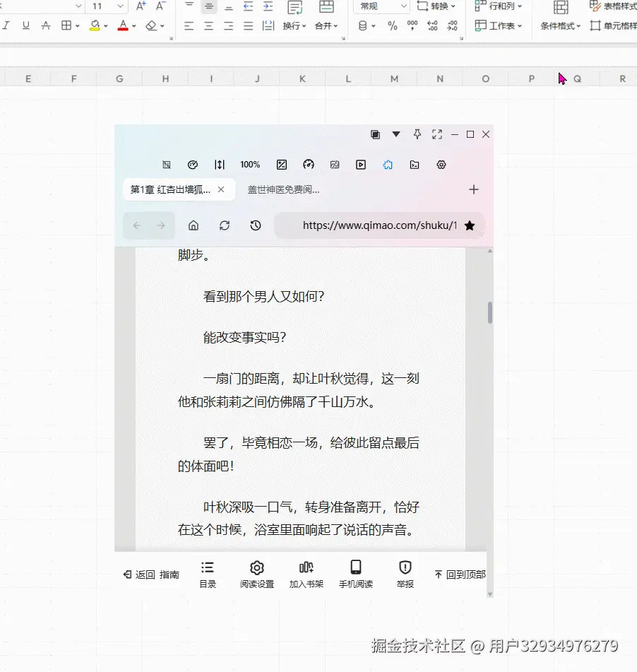Open 行和列 rows and columns menu
The height and width of the screenshot is (672, 637).
point(499,6)
